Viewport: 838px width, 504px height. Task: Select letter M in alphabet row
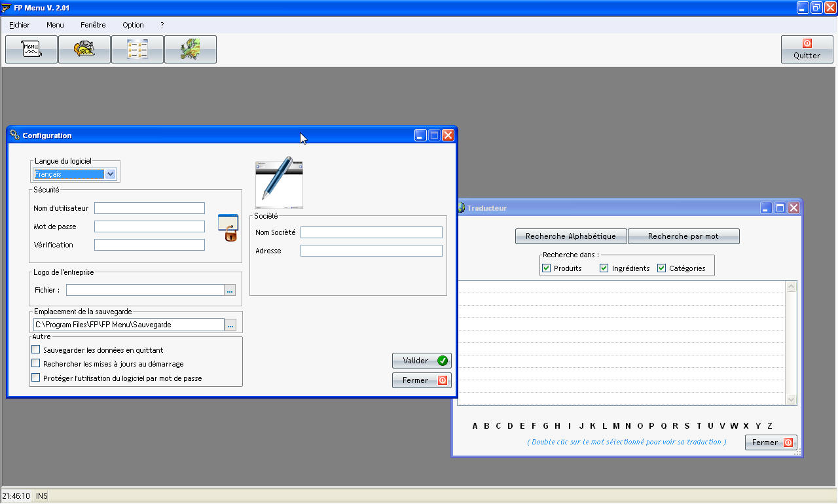coord(616,426)
